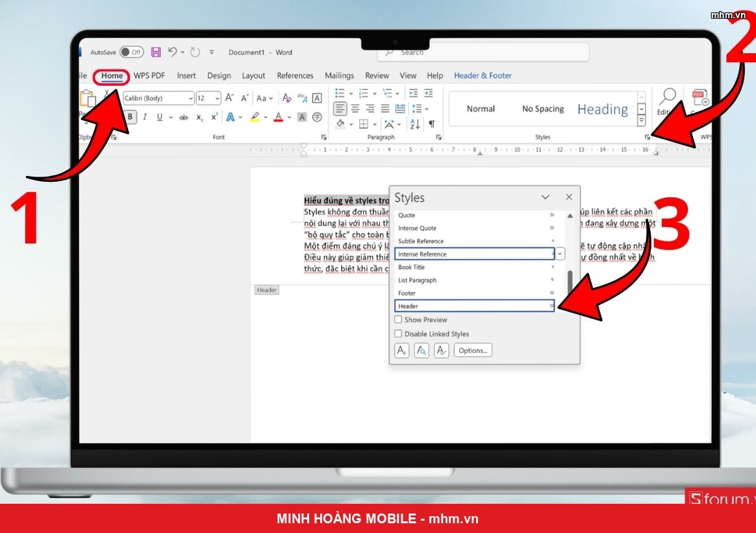Click the Undo arrow icon
Image resolution: width=756 pixels, height=533 pixels.
click(173, 51)
